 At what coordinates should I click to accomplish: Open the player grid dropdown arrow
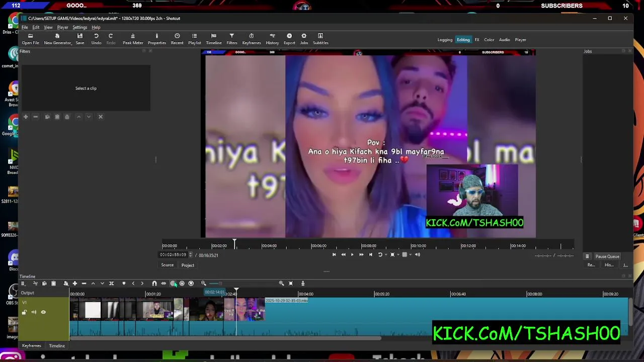tap(410, 254)
